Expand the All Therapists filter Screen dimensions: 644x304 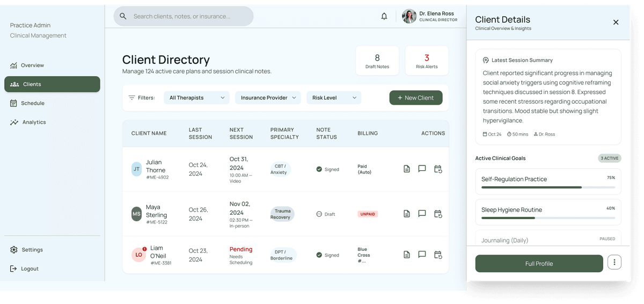[196, 98]
